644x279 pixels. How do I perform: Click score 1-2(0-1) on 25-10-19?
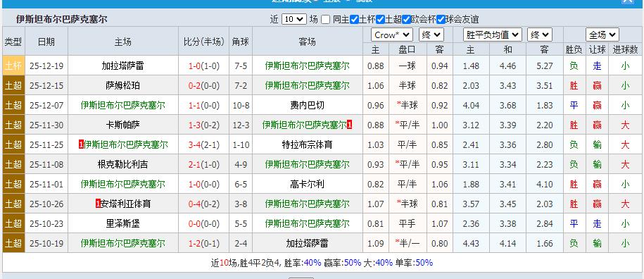(204, 243)
